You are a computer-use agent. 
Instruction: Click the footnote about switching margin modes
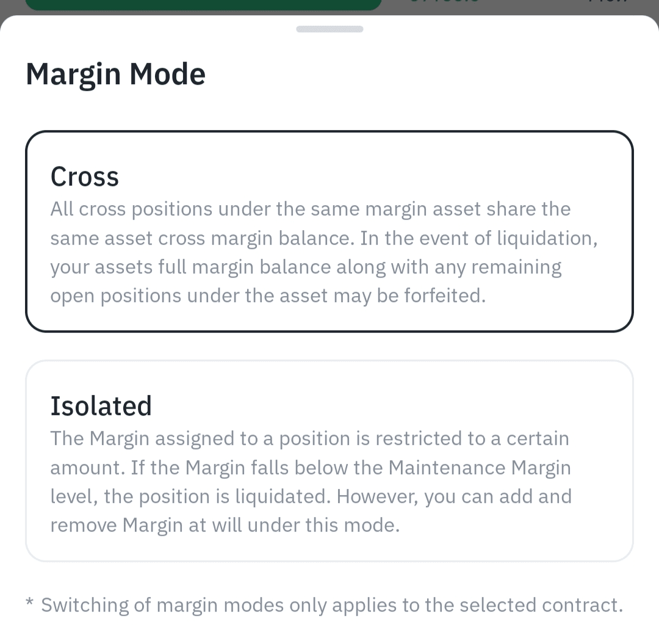[331, 605]
